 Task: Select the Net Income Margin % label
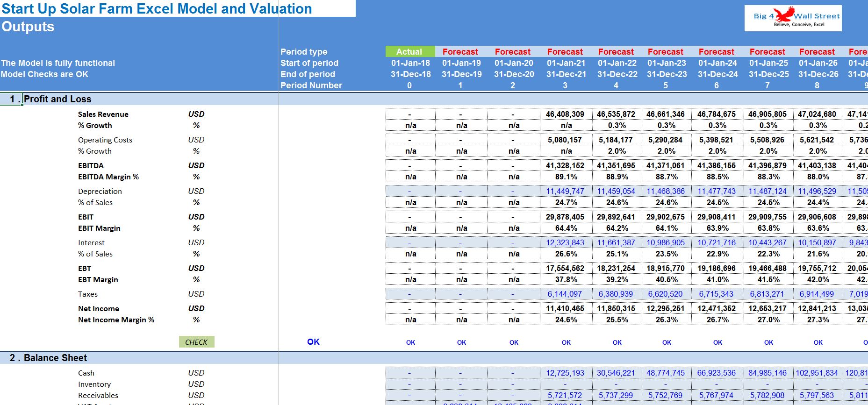pos(116,320)
